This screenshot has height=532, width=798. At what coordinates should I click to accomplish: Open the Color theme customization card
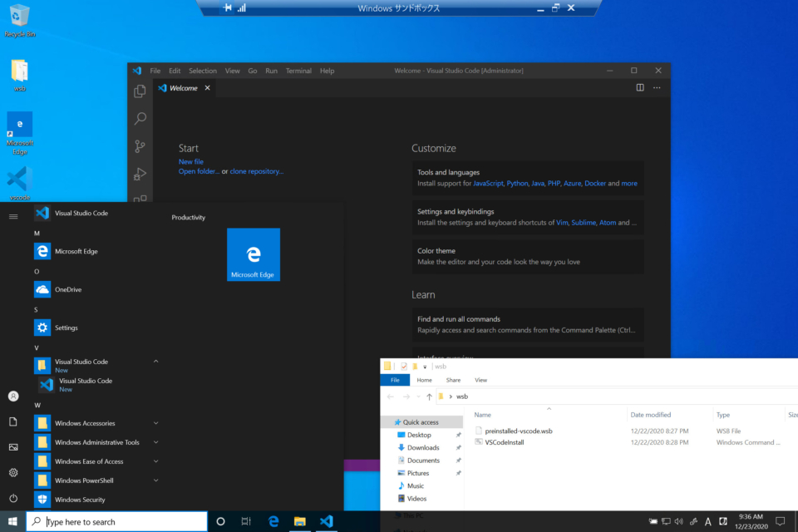(x=528, y=256)
